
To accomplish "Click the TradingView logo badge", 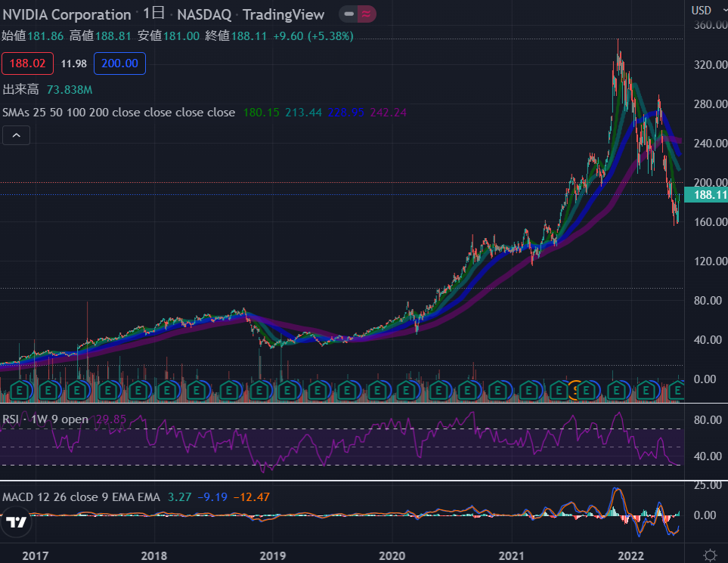I will [x=16, y=521].
